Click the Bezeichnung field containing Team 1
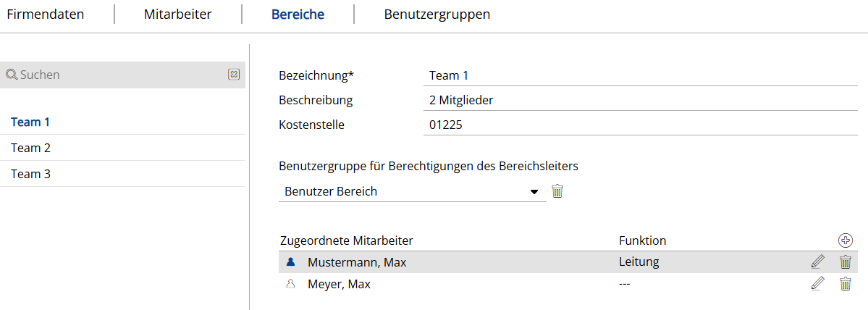Viewport: 868px width, 310px height. point(640,75)
